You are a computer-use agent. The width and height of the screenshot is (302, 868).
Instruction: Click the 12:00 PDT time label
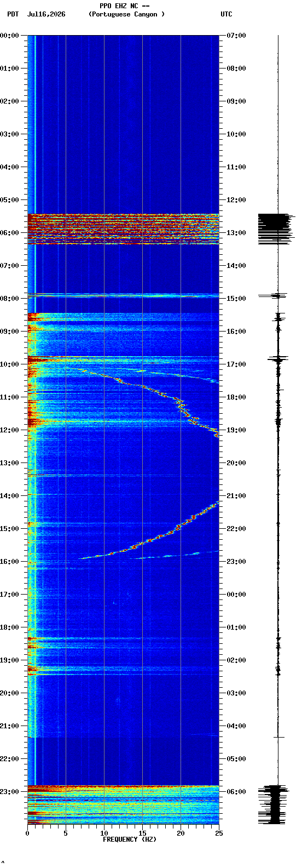point(9,430)
